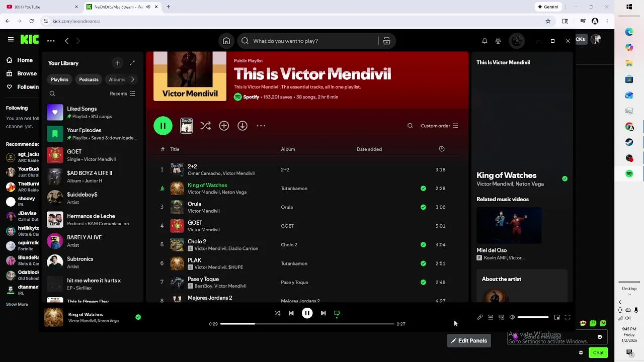Viewport: 644px width, 362px height.
Task: Toggle saved checkmark beside bottom bar track title
Action: [138, 317]
